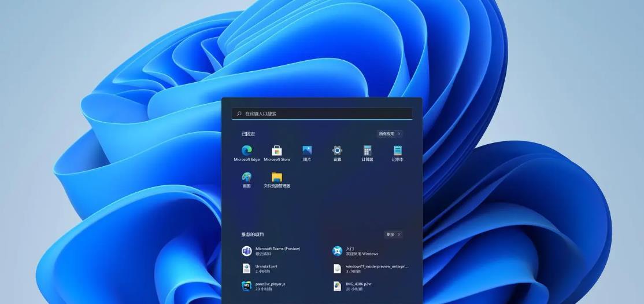Click the 已固定 (Pinned) section heading

click(248, 134)
